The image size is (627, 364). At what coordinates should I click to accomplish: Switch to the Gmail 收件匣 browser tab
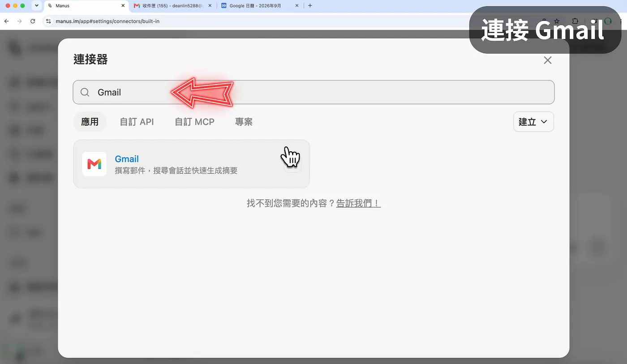pyautogui.click(x=172, y=6)
